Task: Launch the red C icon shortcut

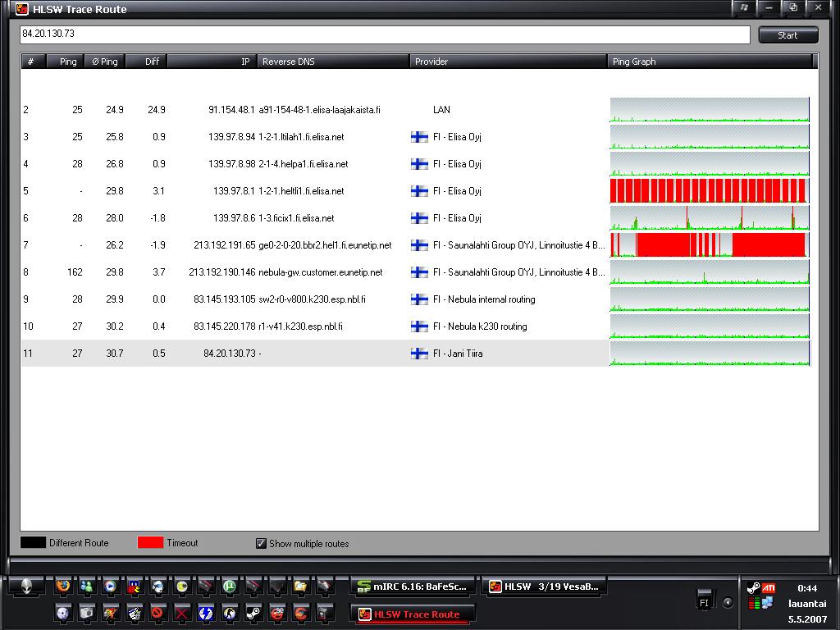Action: point(300,612)
